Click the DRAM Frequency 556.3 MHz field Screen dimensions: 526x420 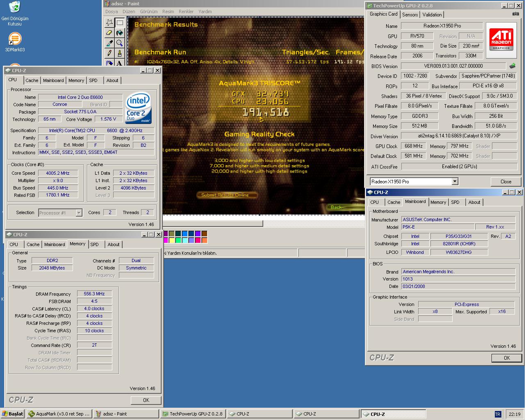point(94,294)
